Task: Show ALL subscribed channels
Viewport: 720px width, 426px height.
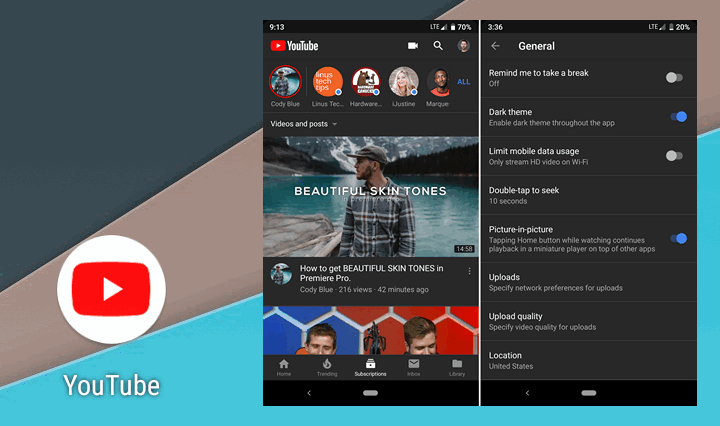Action: tap(463, 82)
